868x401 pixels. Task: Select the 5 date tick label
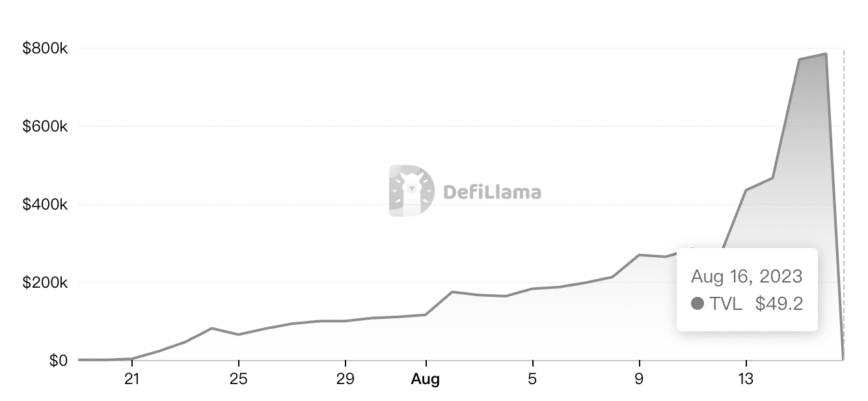(x=532, y=379)
